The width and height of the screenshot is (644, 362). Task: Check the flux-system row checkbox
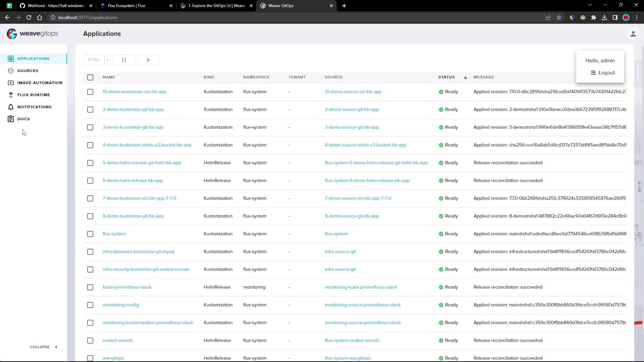pos(90,234)
